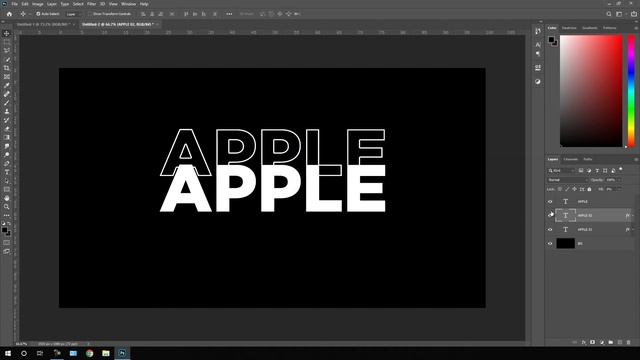Select the Rectangular Marquee tool
The height and width of the screenshot is (360, 640).
tap(7, 42)
